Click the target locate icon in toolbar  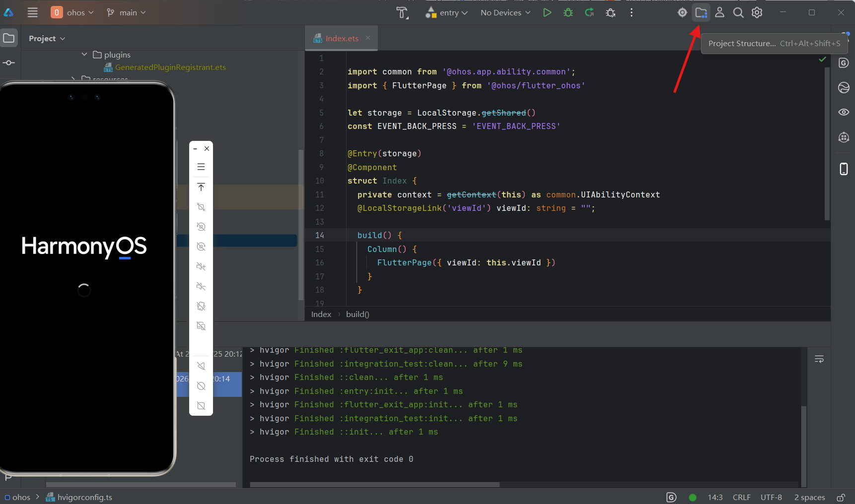click(x=682, y=12)
